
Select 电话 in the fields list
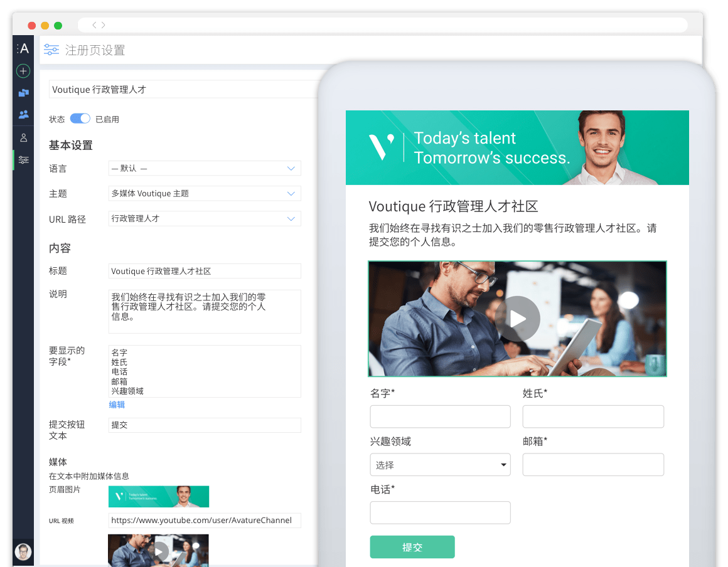pos(119,372)
